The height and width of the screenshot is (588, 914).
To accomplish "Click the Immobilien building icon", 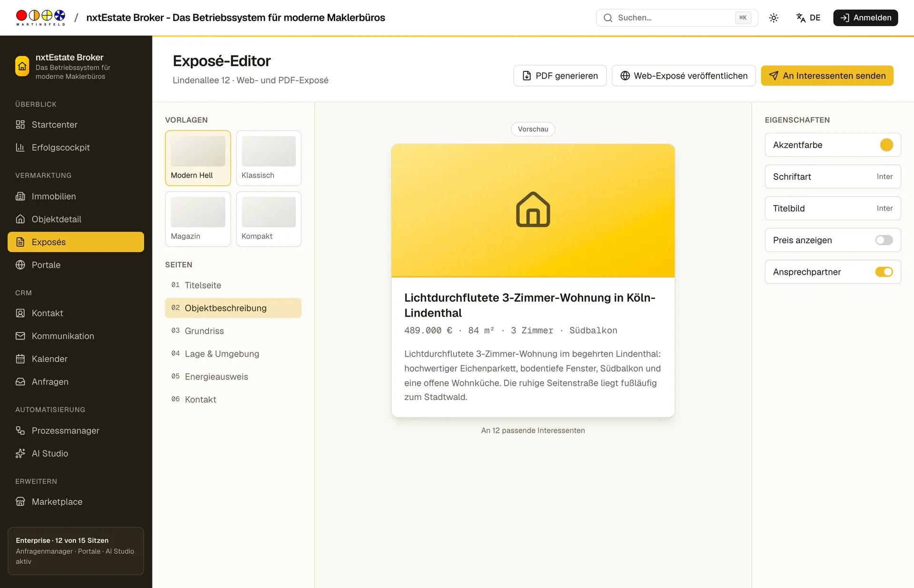I will pos(20,196).
